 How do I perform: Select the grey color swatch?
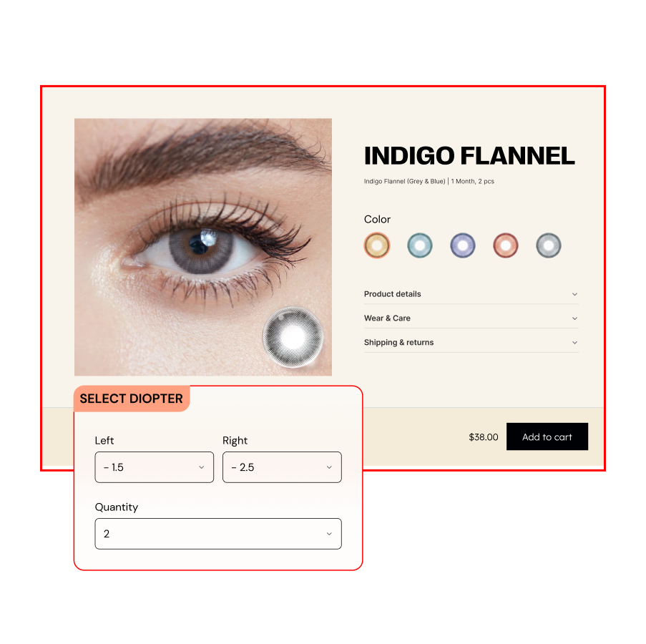click(549, 245)
